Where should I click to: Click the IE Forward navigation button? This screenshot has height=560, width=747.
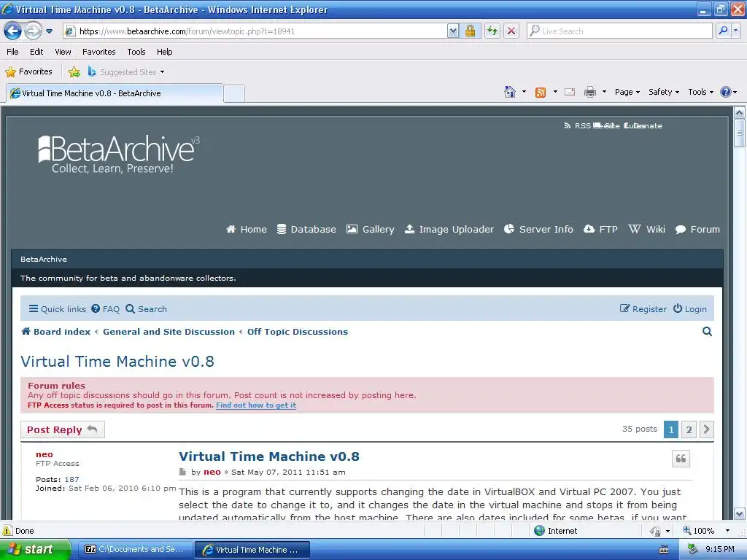[x=33, y=31]
